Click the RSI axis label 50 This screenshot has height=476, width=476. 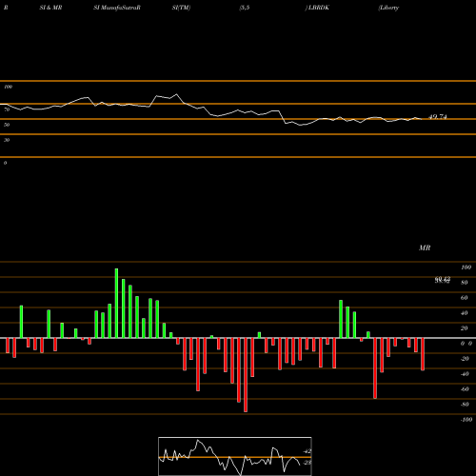coord(7,125)
